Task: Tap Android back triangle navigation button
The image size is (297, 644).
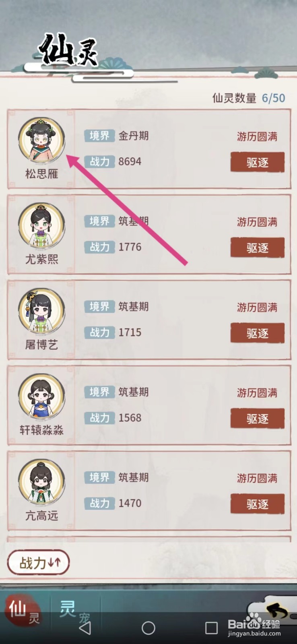Action: click(x=85, y=628)
